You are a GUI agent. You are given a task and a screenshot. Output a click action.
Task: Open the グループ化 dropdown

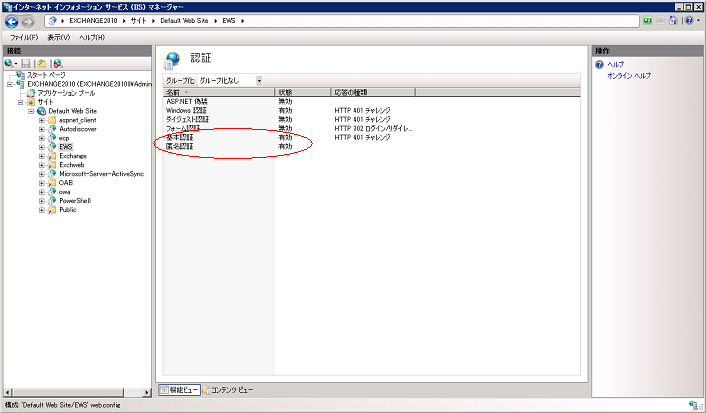click(259, 81)
